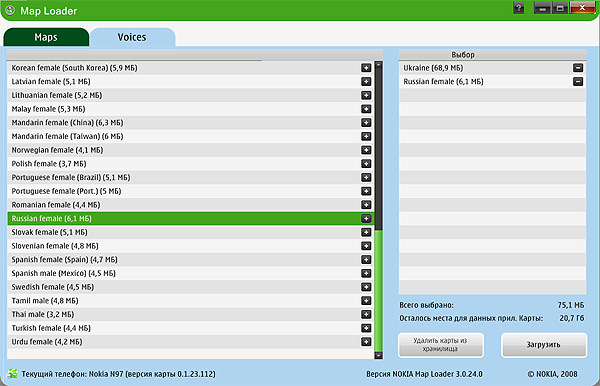Click the Выбор column header

point(492,55)
